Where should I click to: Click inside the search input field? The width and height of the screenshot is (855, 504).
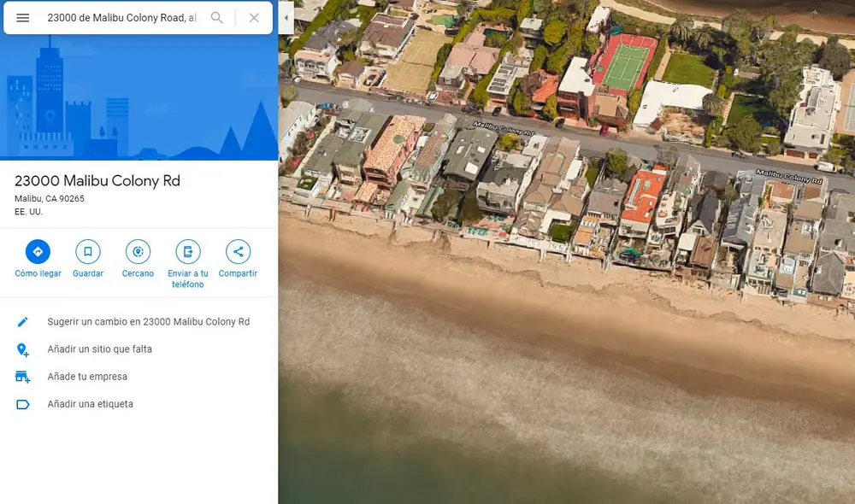pyautogui.click(x=120, y=17)
